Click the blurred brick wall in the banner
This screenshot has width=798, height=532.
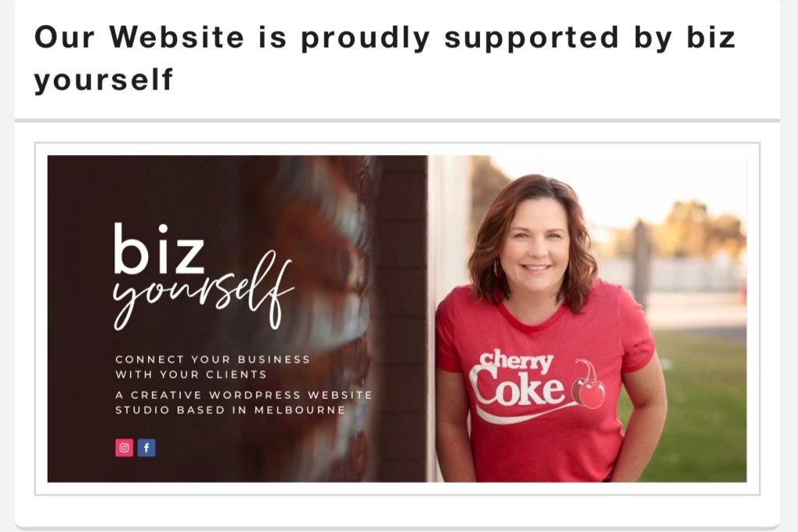tap(326, 315)
